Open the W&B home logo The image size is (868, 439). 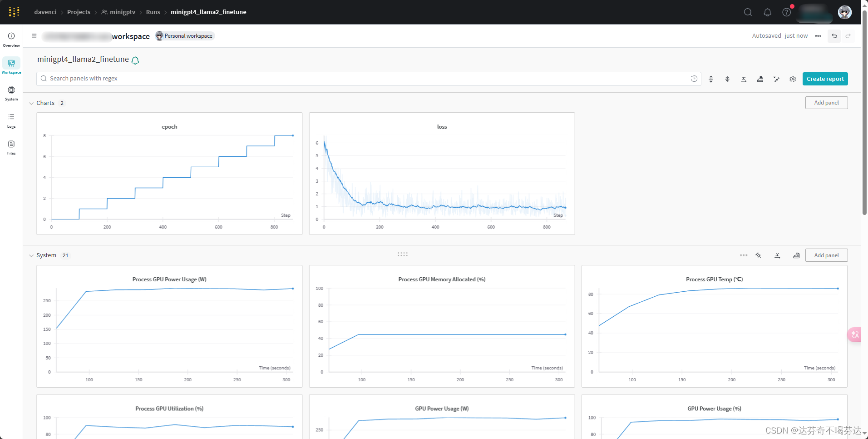click(x=14, y=12)
